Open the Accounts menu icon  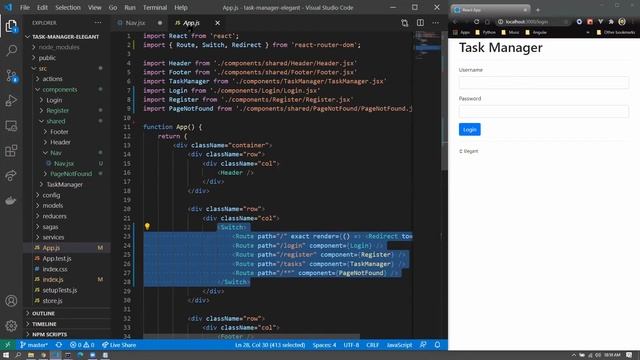11,301
